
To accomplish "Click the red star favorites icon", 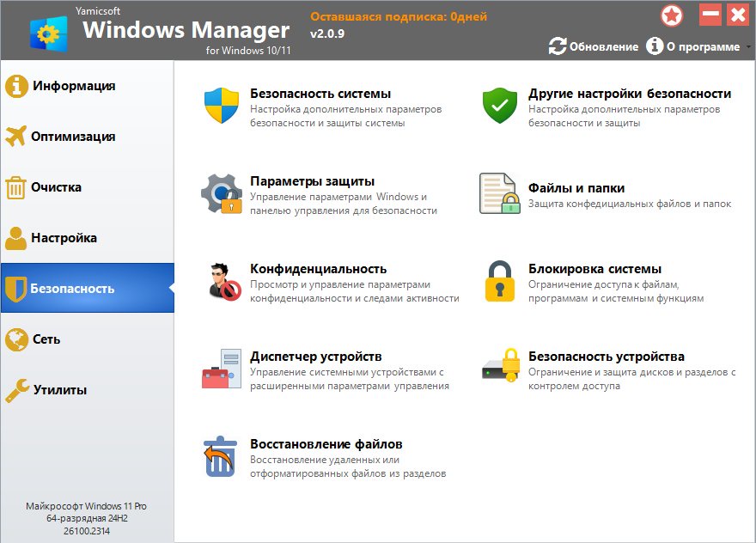I will 672,15.
